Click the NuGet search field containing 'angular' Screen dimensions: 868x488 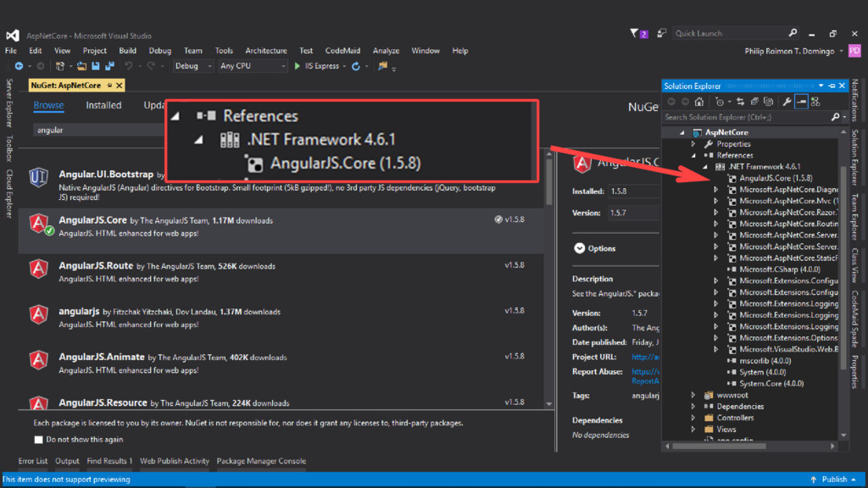pos(98,130)
